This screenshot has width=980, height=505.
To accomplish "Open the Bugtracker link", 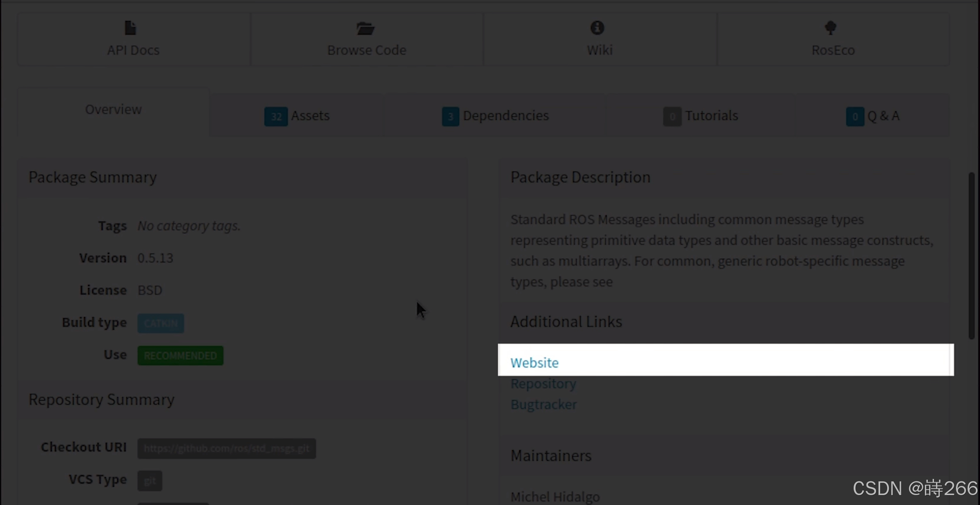I will [x=543, y=405].
